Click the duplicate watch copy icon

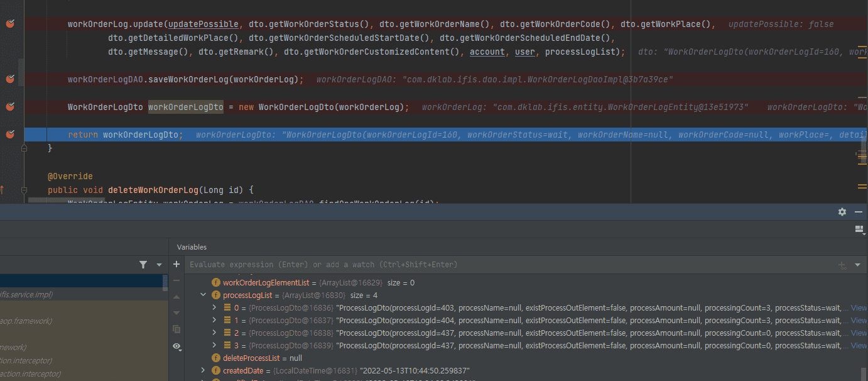coord(176,329)
